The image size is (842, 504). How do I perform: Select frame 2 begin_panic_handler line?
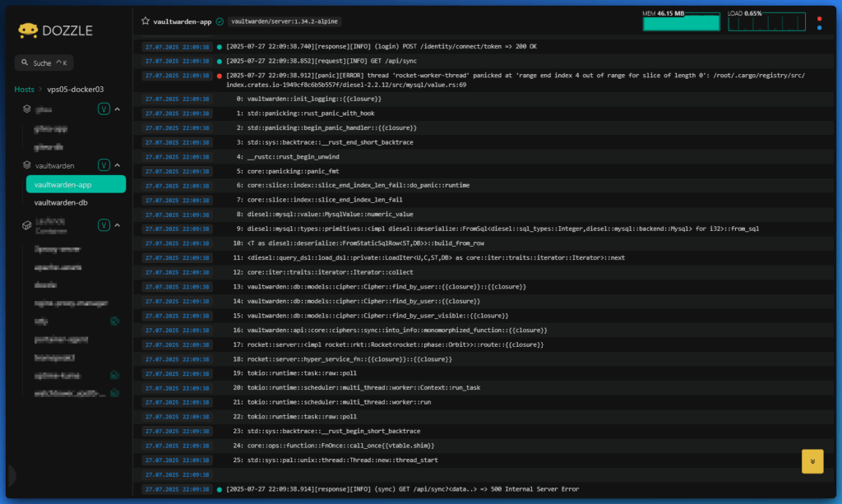tap(326, 127)
